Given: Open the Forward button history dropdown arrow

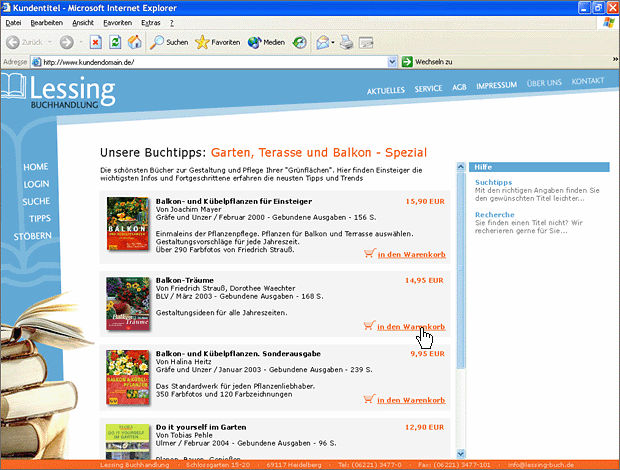Looking at the screenshot, I should point(81,42).
